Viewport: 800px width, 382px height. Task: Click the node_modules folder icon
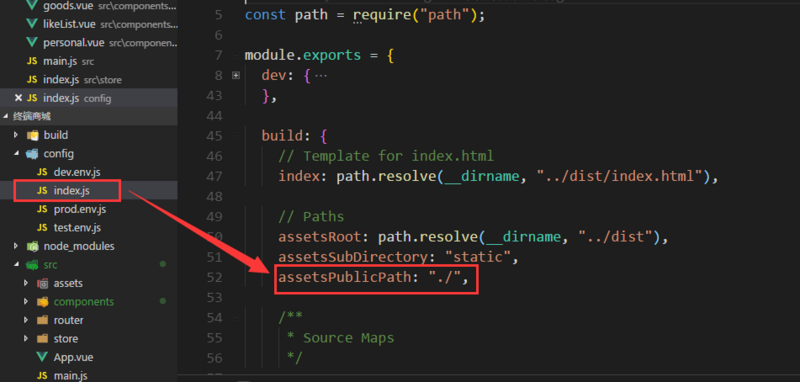point(33,246)
